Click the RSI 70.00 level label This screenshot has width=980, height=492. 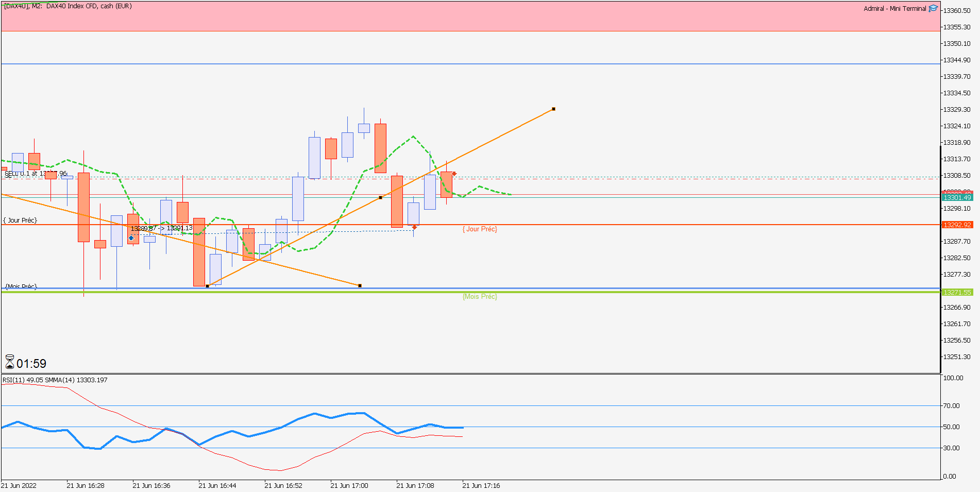pyautogui.click(x=952, y=405)
